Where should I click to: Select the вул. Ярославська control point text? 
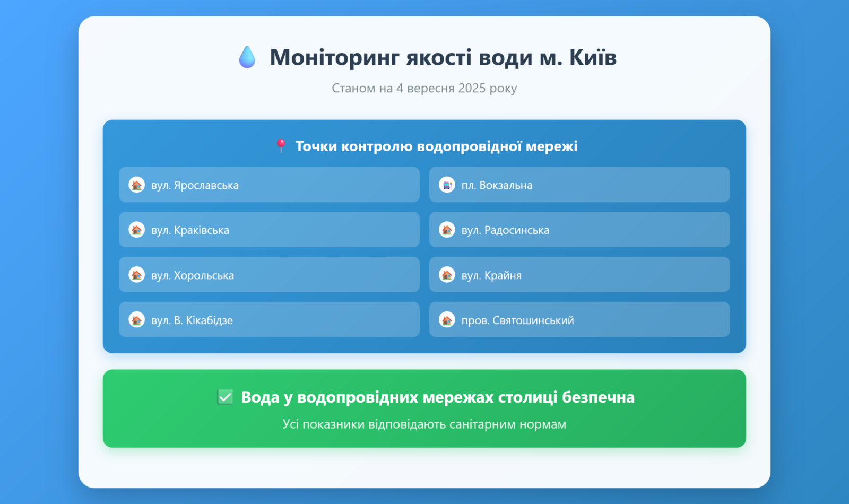point(195,185)
